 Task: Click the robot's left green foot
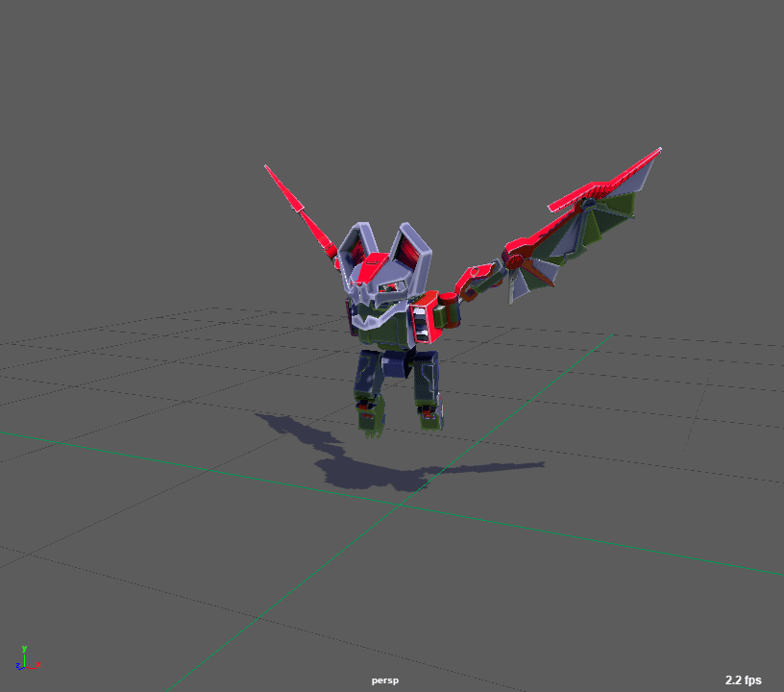(372, 417)
